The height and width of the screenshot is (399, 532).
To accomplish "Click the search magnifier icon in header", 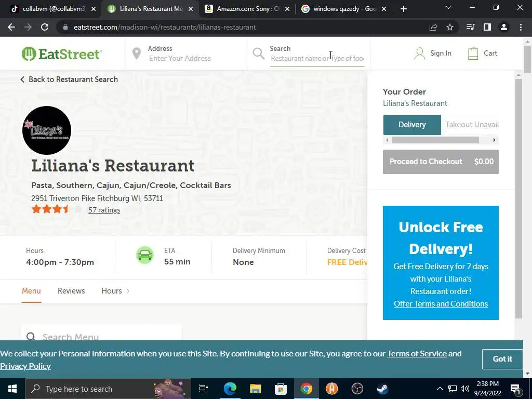I will click(x=259, y=54).
